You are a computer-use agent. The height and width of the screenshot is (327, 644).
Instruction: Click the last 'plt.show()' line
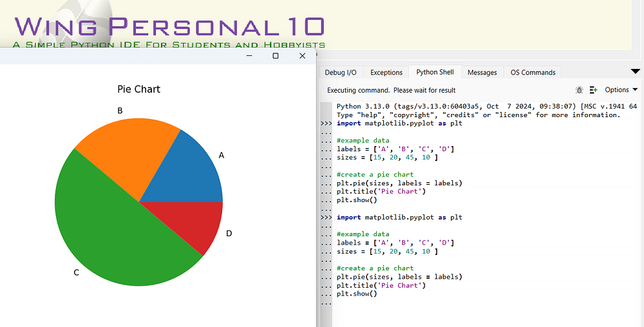point(357,294)
